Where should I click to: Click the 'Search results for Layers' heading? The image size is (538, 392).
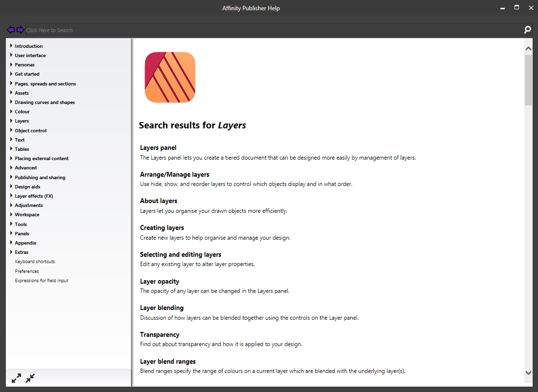[x=192, y=125]
